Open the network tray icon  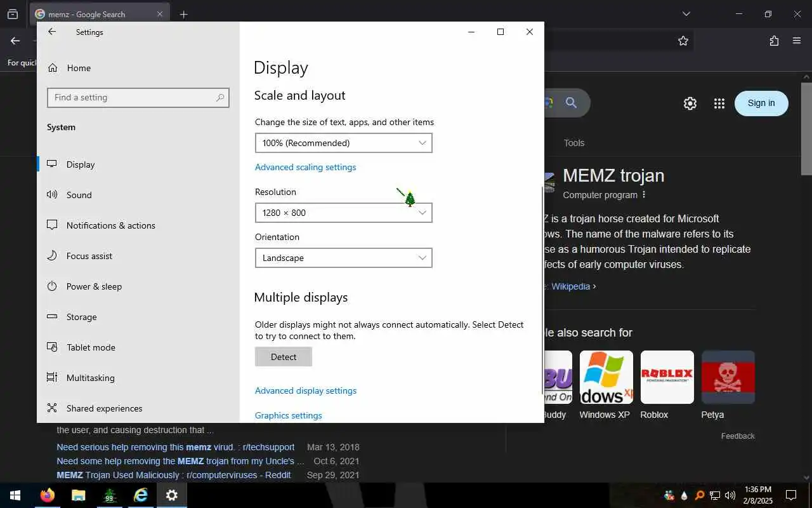(715, 495)
